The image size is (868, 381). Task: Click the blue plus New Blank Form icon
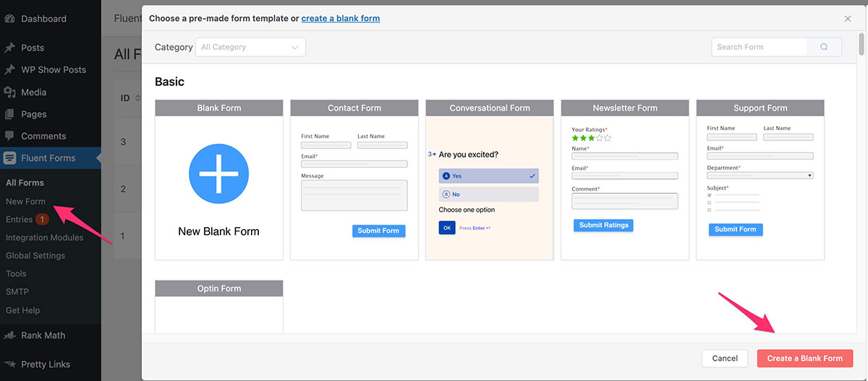pos(218,173)
